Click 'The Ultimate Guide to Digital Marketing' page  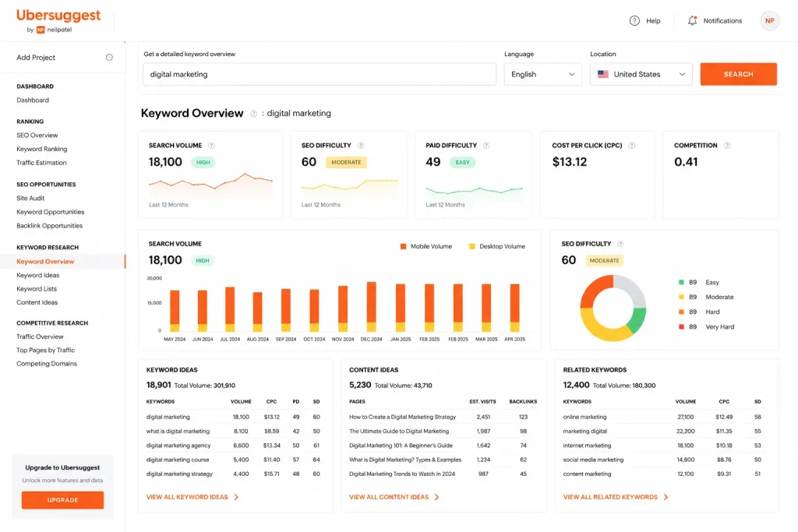click(x=399, y=432)
